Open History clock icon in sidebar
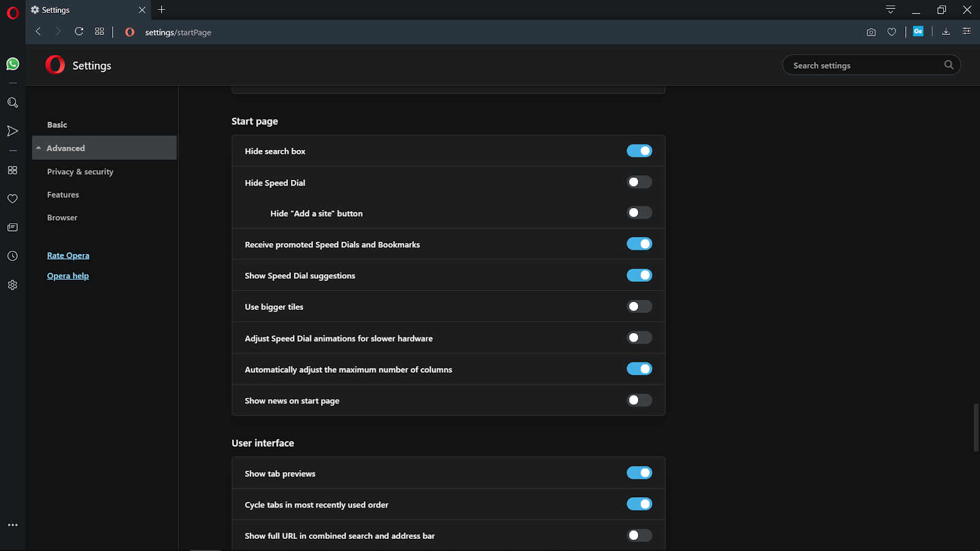 click(x=12, y=256)
